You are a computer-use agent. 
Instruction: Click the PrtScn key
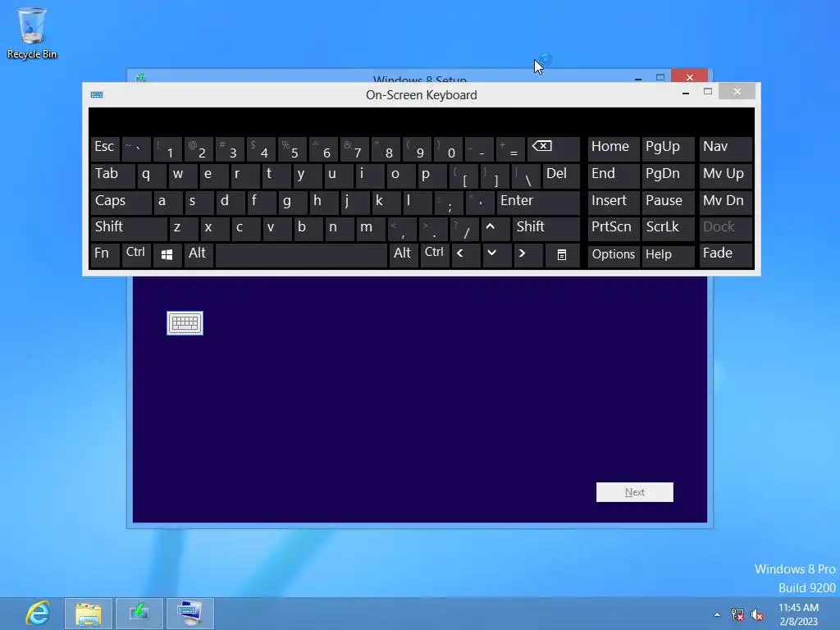[x=614, y=228]
